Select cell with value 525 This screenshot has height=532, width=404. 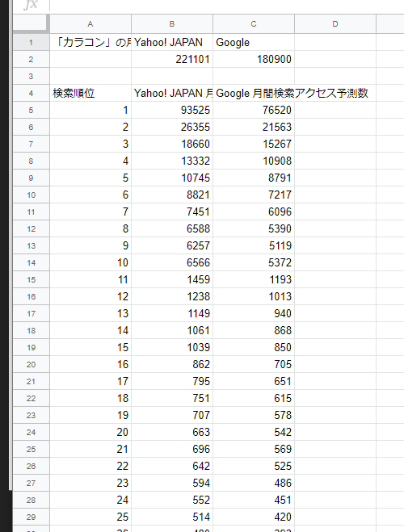254,466
